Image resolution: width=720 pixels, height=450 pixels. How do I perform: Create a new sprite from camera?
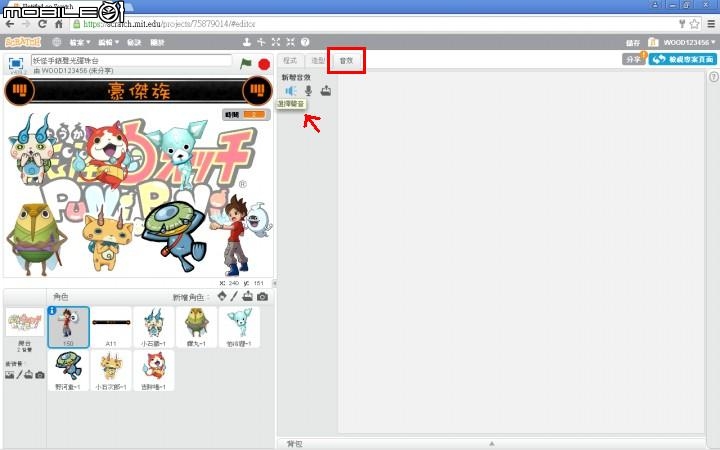(x=262, y=297)
